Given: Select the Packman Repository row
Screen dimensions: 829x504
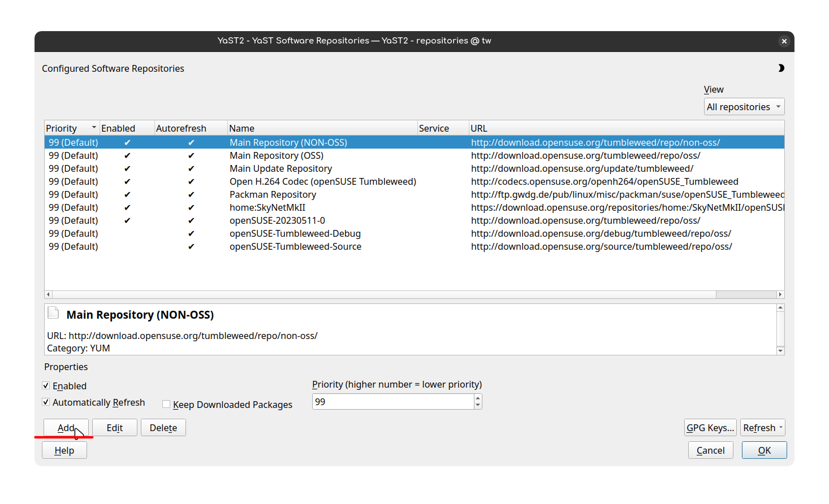Looking at the screenshot, I should 414,194.
